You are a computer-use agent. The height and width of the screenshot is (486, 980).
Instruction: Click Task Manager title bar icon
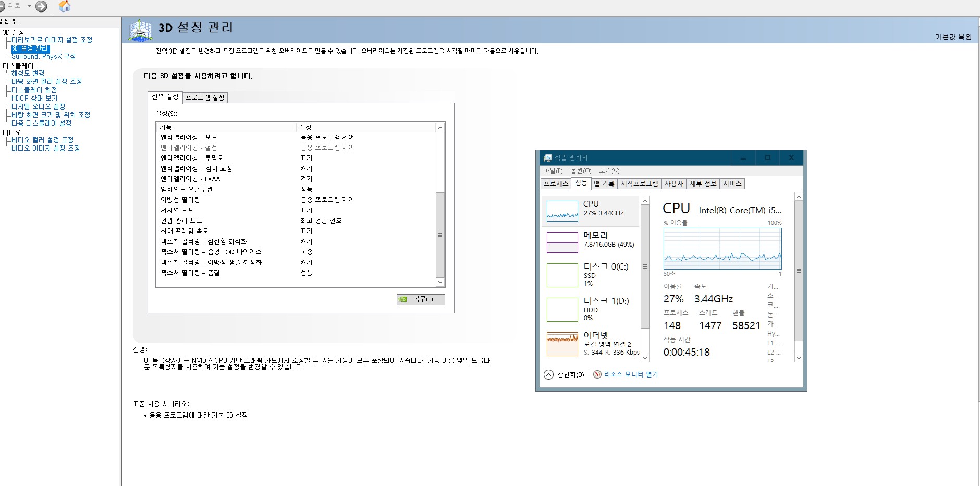[x=547, y=157]
